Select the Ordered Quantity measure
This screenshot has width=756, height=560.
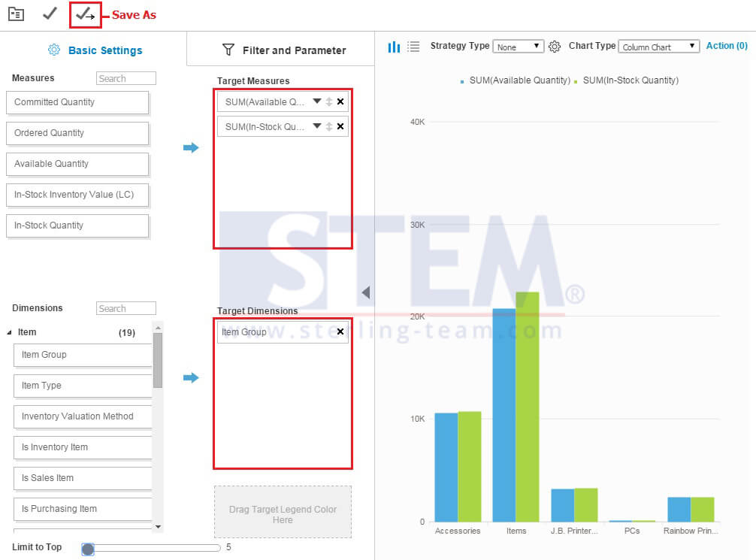coord(77,133)
